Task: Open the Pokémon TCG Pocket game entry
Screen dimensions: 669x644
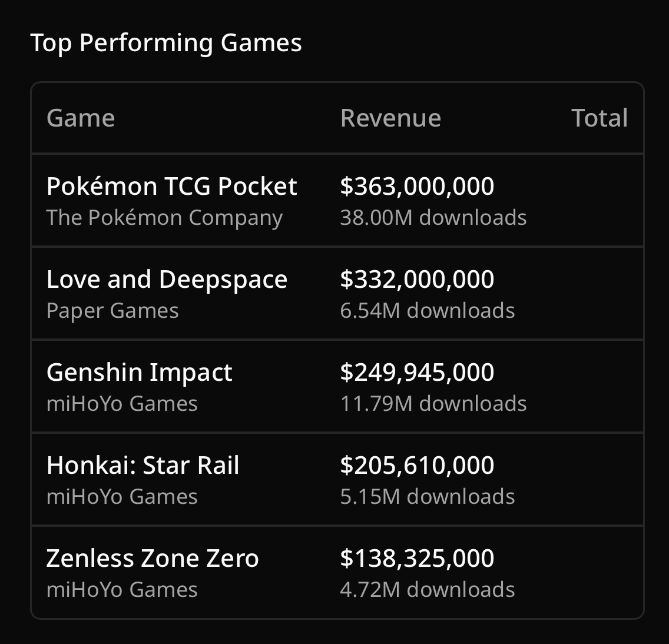Action: [171, 187]
